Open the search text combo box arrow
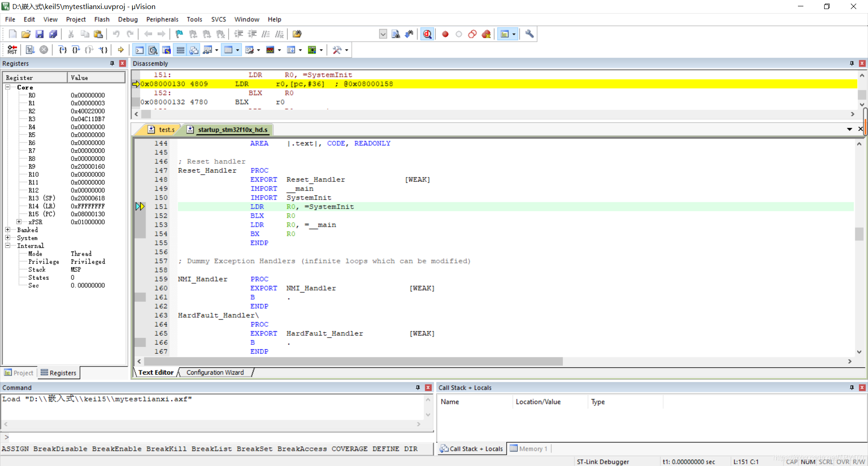 (383, 34)
